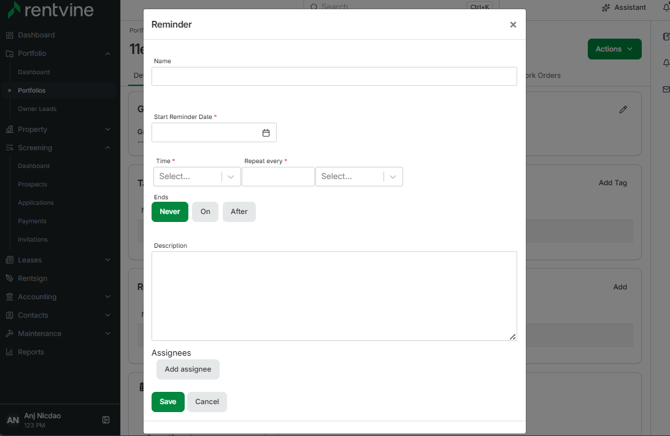
Task: Click the top search field
Action: [401, 6]
